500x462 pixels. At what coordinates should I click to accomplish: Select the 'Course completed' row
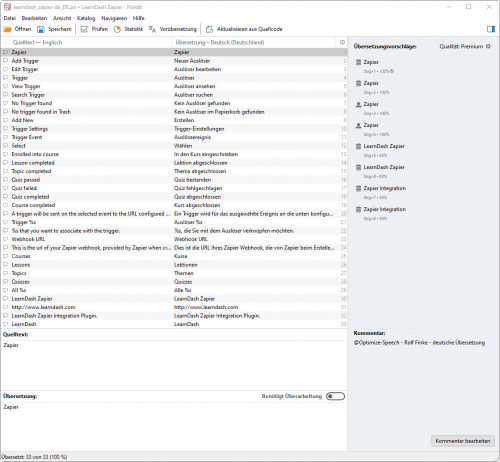click(174, 205)
